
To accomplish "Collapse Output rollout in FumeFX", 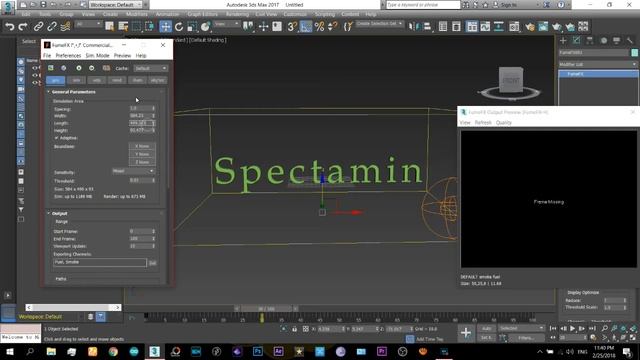I will (x=60, y=213).
